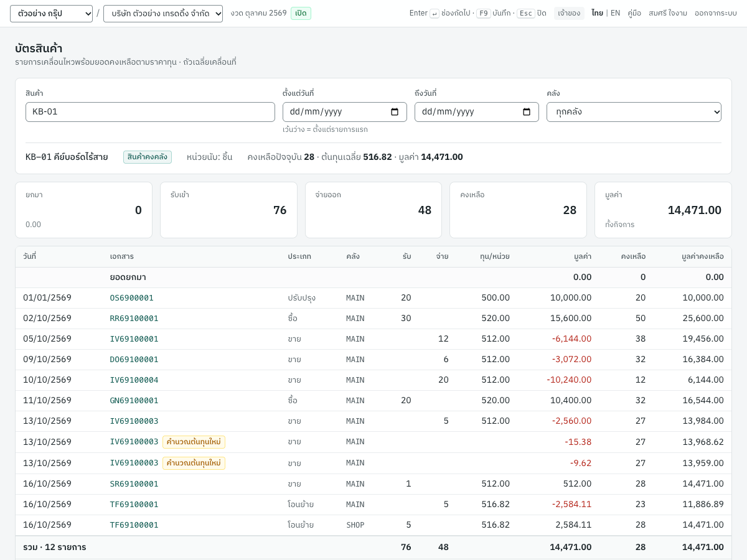This screenshot has width=747, height=560.
Task: Open document RR69100001
Action: (134, 319)
